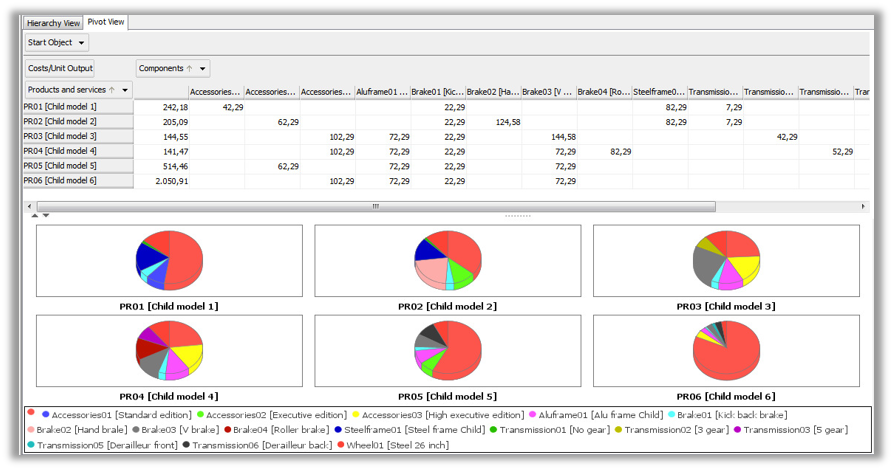The image size is (893, 470).
Task: Select row PR06 [Child model 6]
Action: pos(78,181)
